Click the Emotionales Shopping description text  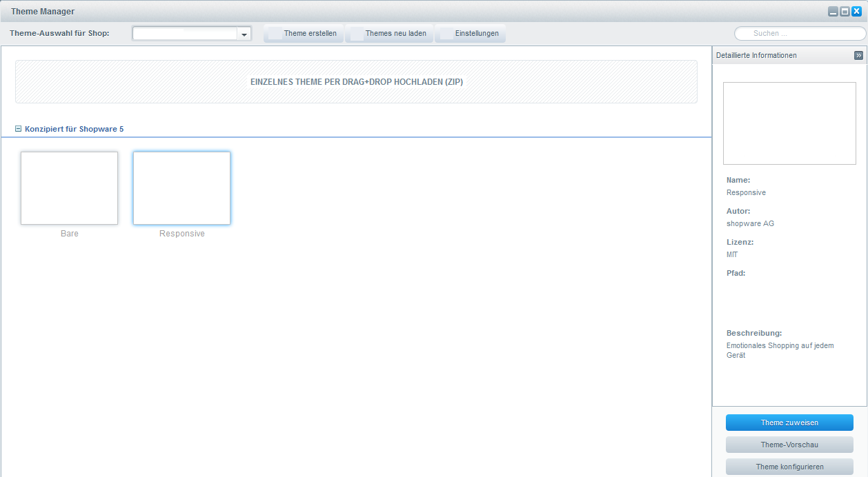[780, 350]
